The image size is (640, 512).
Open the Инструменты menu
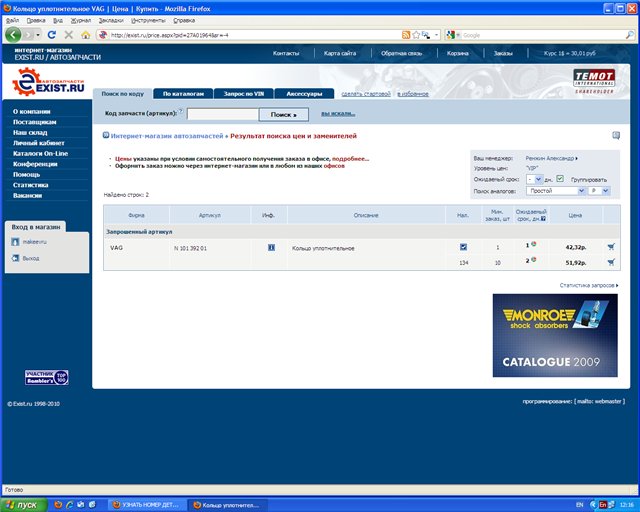[x=148, y=20]
